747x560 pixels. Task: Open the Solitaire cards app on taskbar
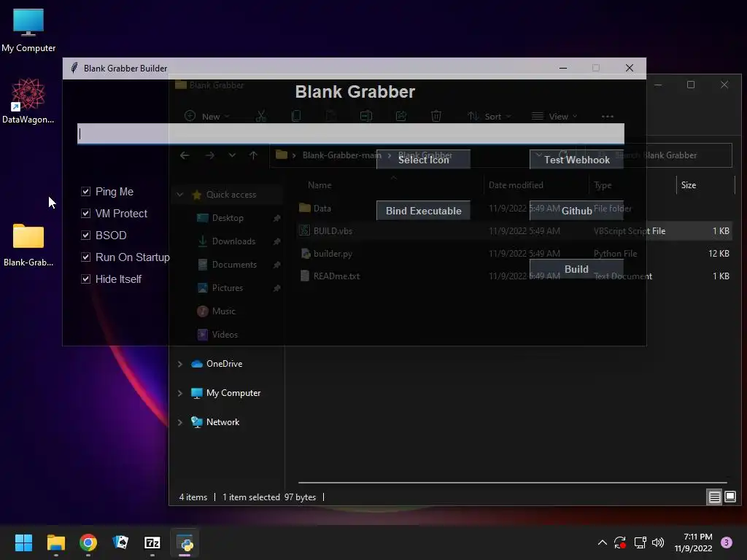(120, 542)
